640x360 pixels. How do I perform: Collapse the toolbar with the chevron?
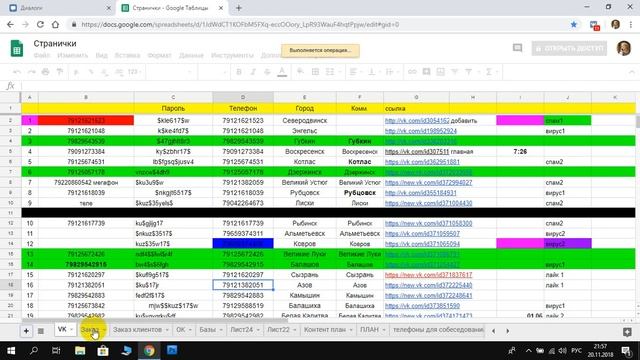(x=632, y=72)
